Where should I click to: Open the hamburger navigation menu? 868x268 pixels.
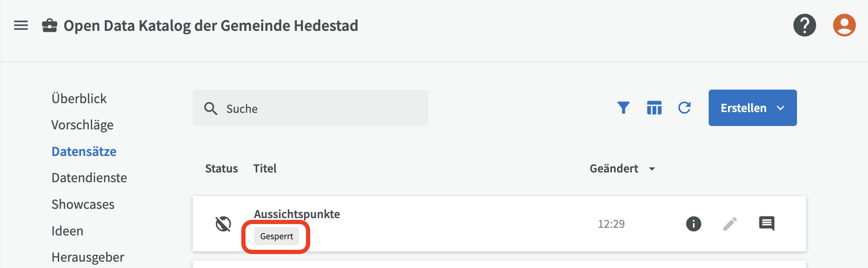point(21,25)
